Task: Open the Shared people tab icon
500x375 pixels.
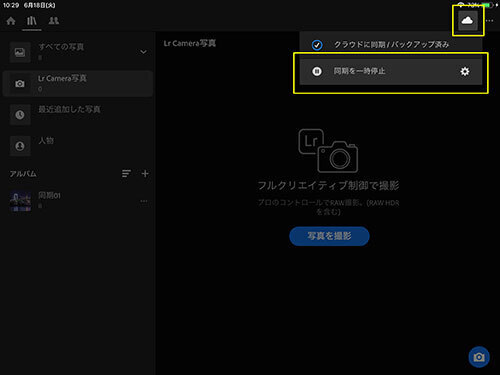Action: pyautogui.click(x=54, y=21)
